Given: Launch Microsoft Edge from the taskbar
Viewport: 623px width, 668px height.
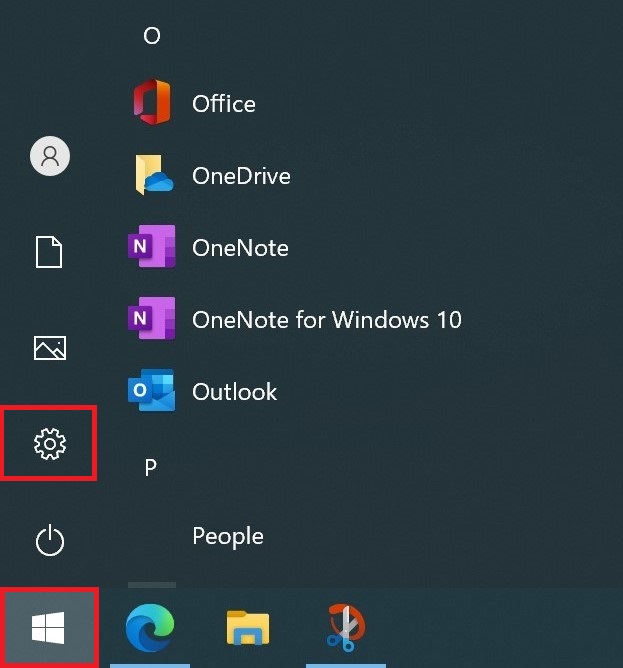Looking at the screenshot, I should click(150, 628).
